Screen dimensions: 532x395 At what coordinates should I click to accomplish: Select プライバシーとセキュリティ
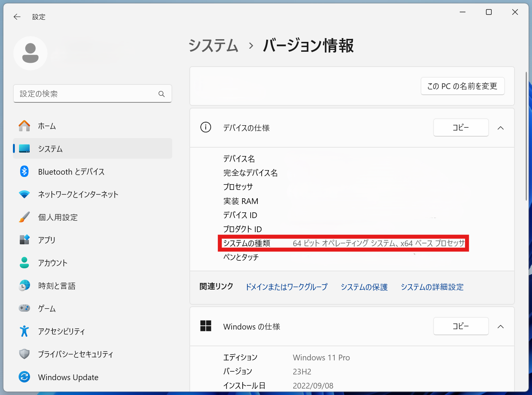93,354
